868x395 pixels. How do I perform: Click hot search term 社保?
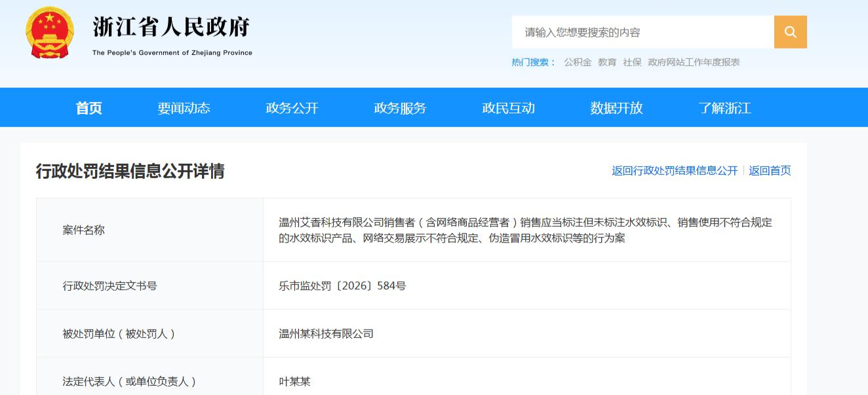coord(632,62)
